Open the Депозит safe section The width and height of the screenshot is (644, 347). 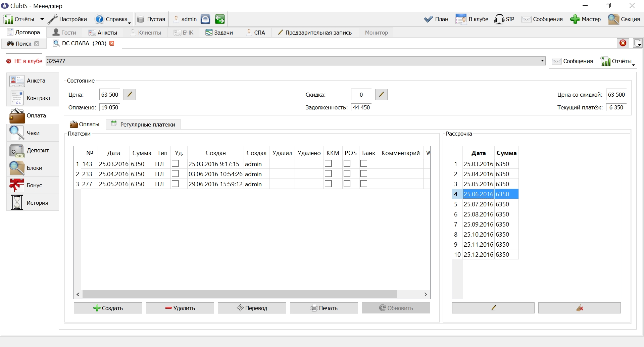coord(33,151)
